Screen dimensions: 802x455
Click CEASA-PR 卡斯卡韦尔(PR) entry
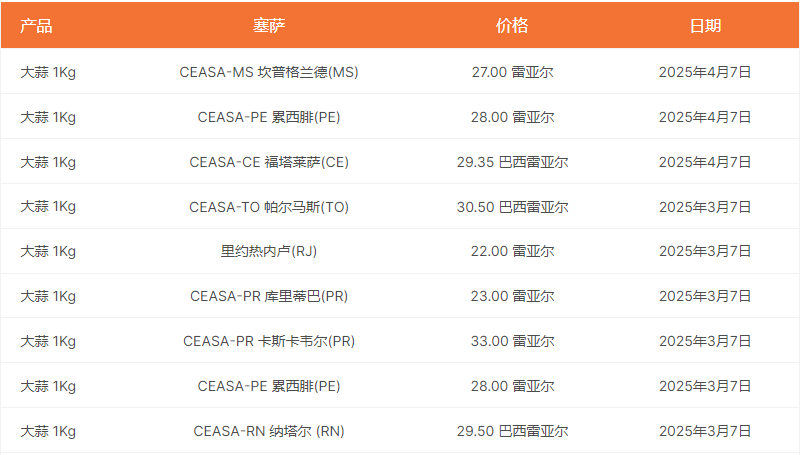click(269, 341)
